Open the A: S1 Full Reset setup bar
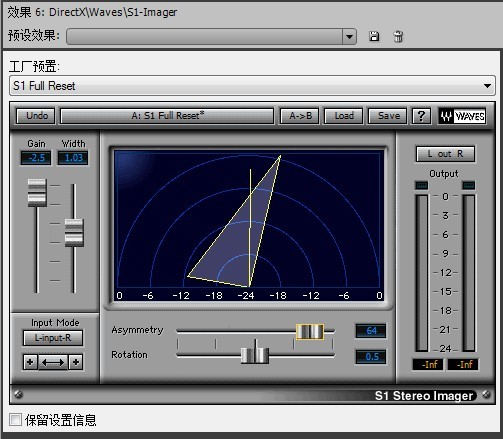The height and width of the screenshot is (439, 503). [167, 116]
